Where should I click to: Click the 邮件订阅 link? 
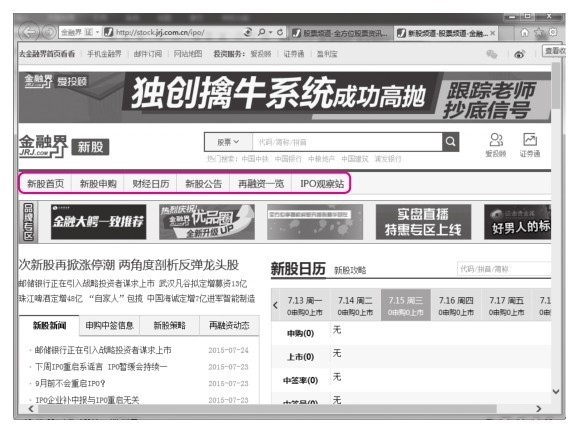[148, 54]
